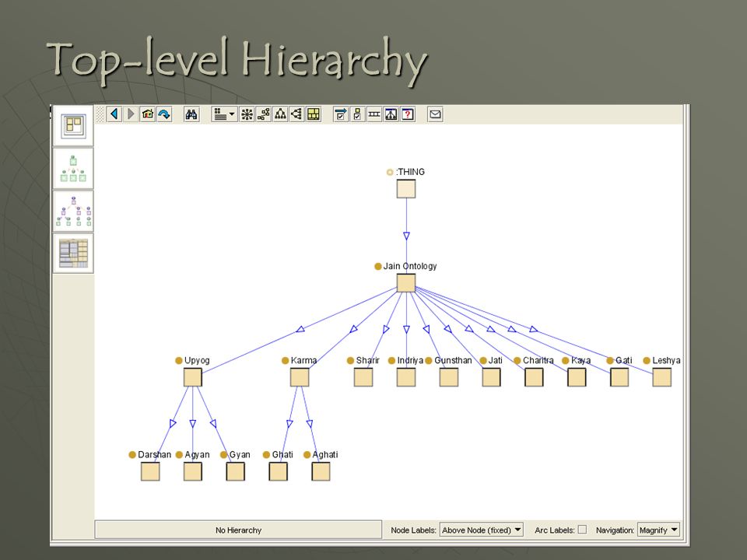Image resolution: width=747 pixels, height=560 pixels.
Task: Click the blue curved redo arrow icon
Action: [164, 114]
